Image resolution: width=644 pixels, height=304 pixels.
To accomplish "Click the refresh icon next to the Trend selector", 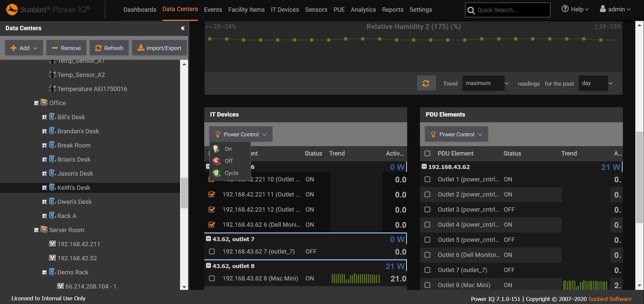I will click(x=426, y=83).
